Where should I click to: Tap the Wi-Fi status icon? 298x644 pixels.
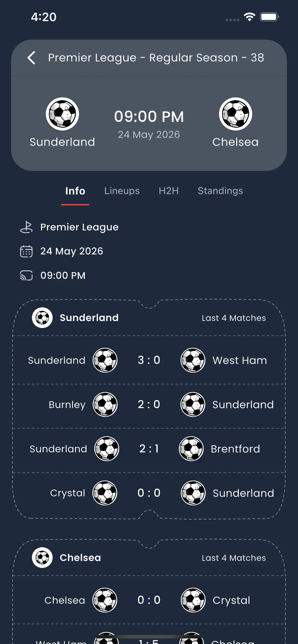tap(249, 17)
